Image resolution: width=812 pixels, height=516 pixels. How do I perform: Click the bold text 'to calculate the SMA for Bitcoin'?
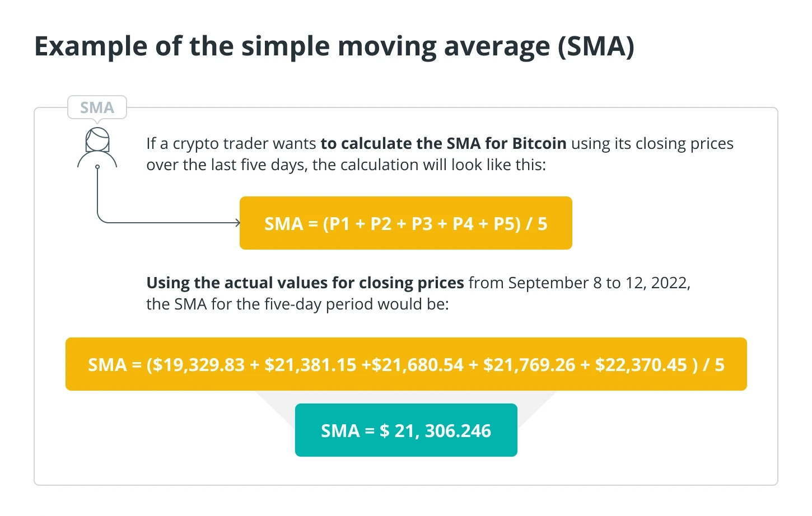click(444, 143)
